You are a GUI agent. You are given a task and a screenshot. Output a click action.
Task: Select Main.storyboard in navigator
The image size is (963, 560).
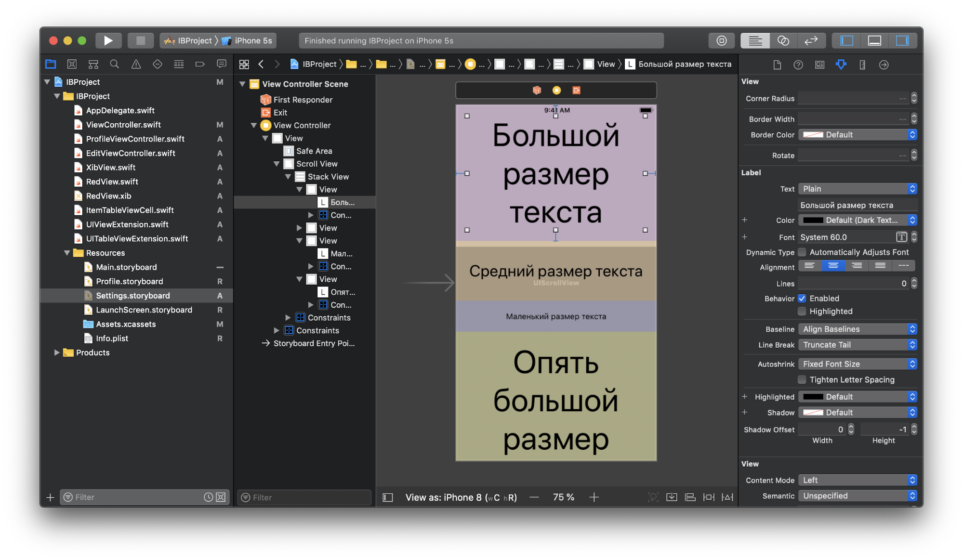pos(126,267)
